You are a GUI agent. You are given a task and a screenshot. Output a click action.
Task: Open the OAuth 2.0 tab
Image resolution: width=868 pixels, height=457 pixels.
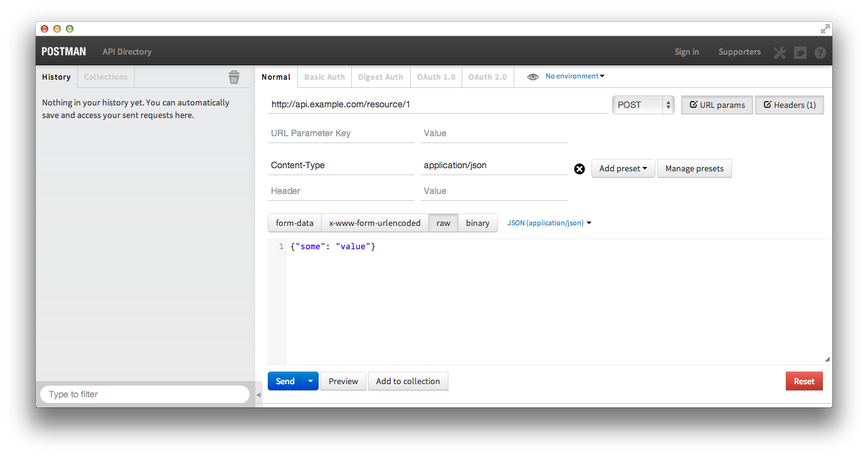(487, 76)
